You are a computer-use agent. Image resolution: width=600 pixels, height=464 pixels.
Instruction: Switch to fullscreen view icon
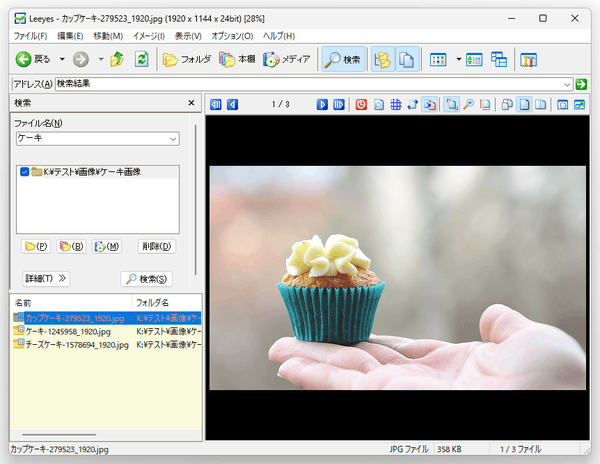tap(579, 104)
